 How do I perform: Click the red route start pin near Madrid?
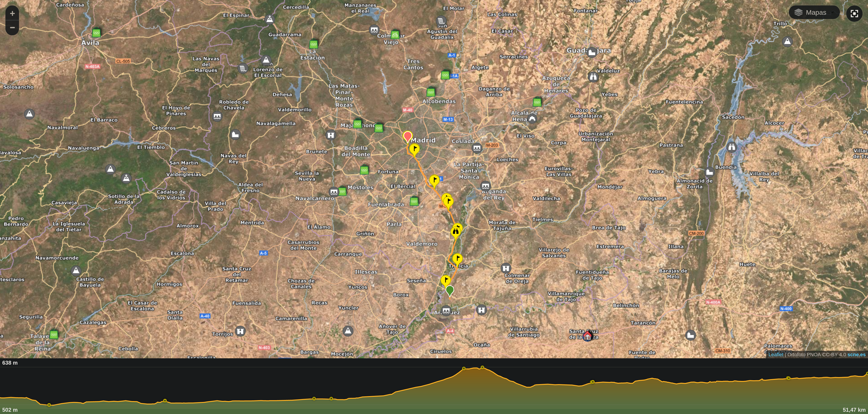[x=407, y=137]
